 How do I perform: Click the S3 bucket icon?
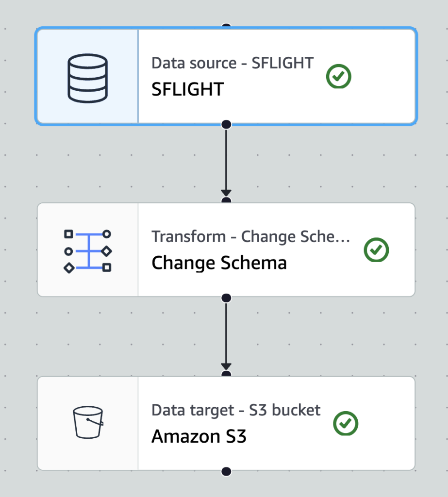88,422
